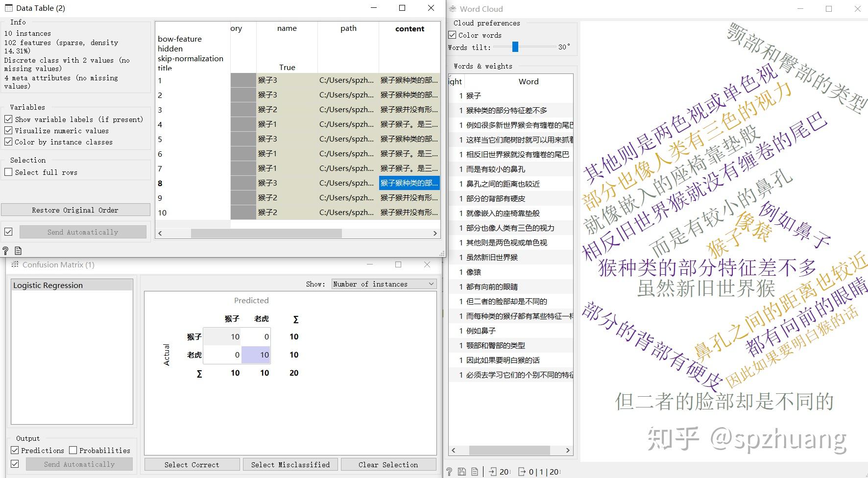Click the Select Correct button
Viewport: 868px width, 478px height.
point(192,464)
